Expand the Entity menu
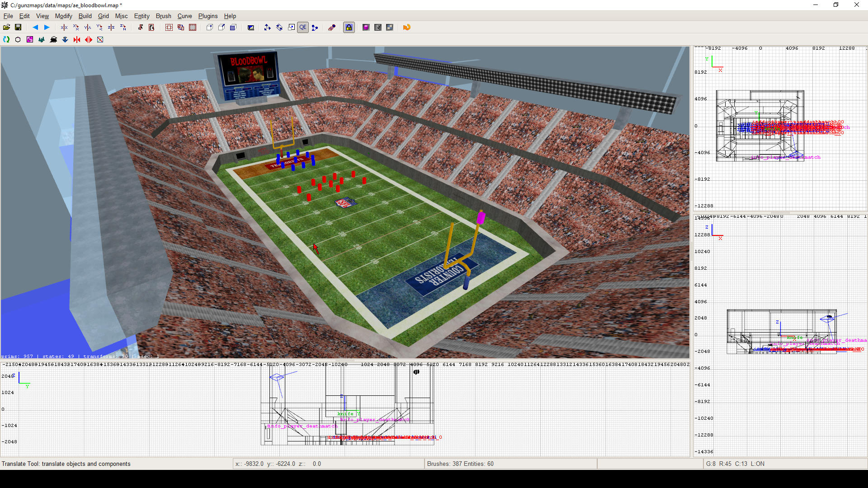The image size is (868, 488). click(x=142, y=16)
